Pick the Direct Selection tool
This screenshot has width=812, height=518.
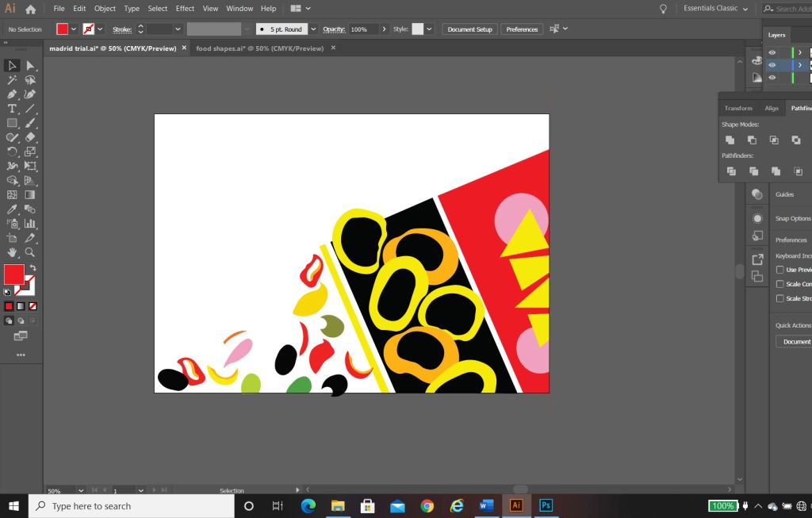(30, 65)
